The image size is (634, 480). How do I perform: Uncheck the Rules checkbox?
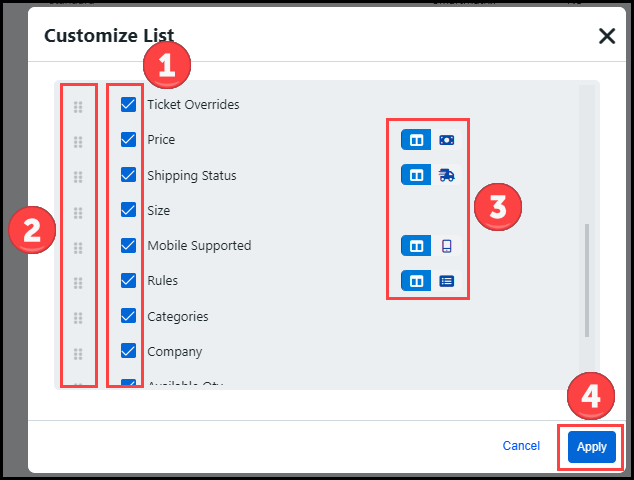tap(128, 281)
